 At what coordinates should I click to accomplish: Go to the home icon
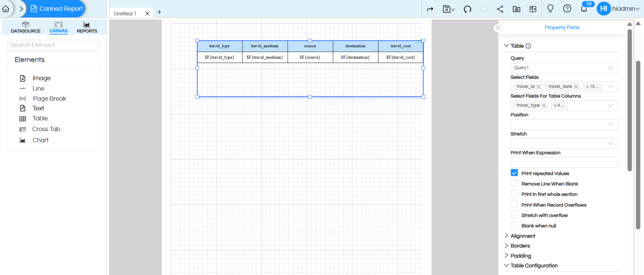click(x=6, y=9)
